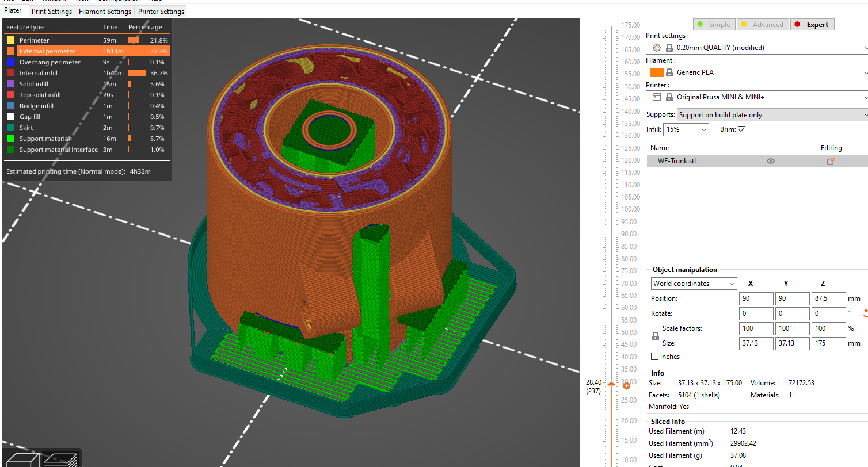Click the cog icon in Print settings preset

point(657,48)
